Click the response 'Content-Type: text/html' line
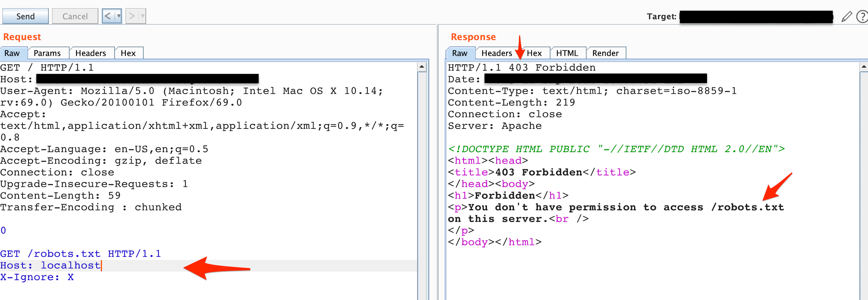868x300 pixels. point(592,91)
